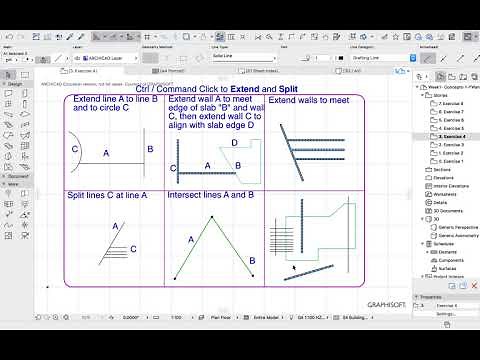Click the Settings... button in Properties
The image size is (480, 360).
click(x=447, y=314)
